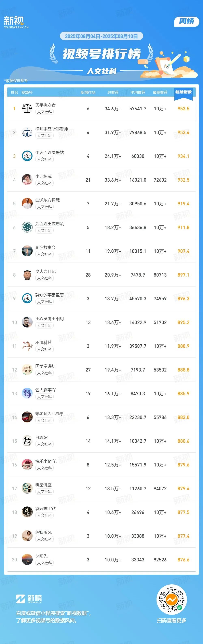This screenshot has width=203, height=644.
Task: Click 人文社科 tag under 湖泊故事会
Action: [44, 254]
